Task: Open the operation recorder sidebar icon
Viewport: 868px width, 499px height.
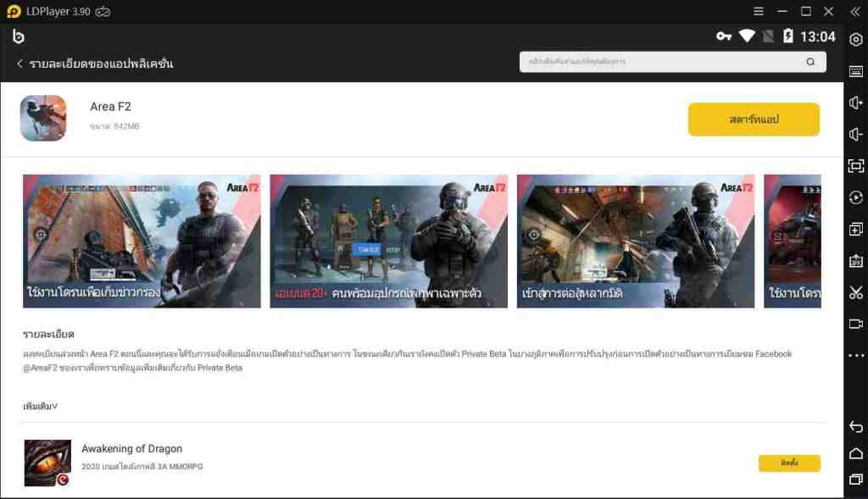Action: pos(856,197)
